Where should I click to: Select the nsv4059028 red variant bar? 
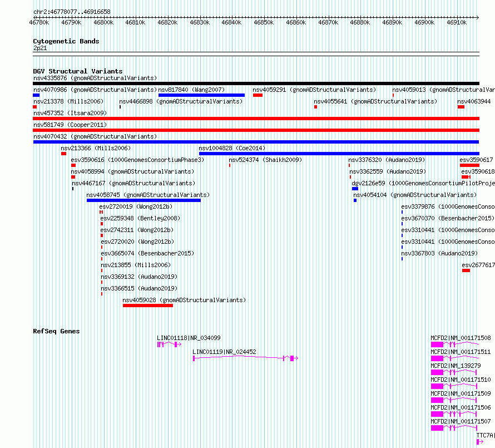[x=148, y=306]
